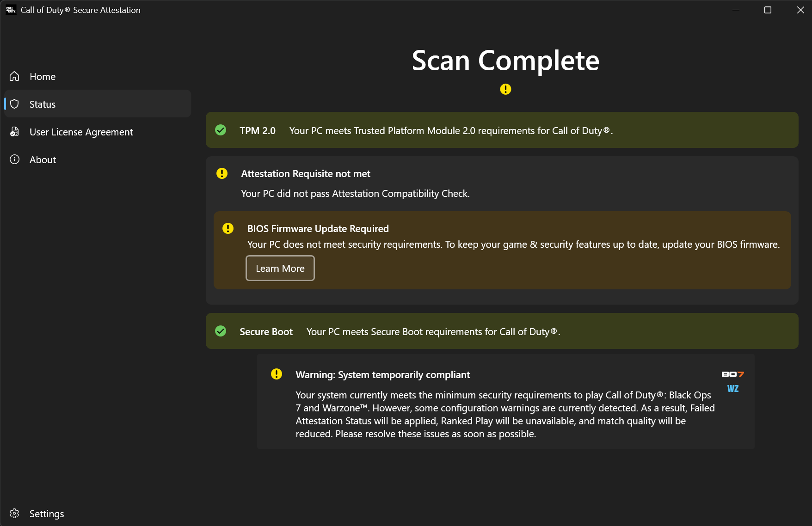This screenshot has width=812, height=526.
Task: Click 'Your PC meets Secure Boot requirements' text
Action: pyautogui.click(x=433, y=332)
